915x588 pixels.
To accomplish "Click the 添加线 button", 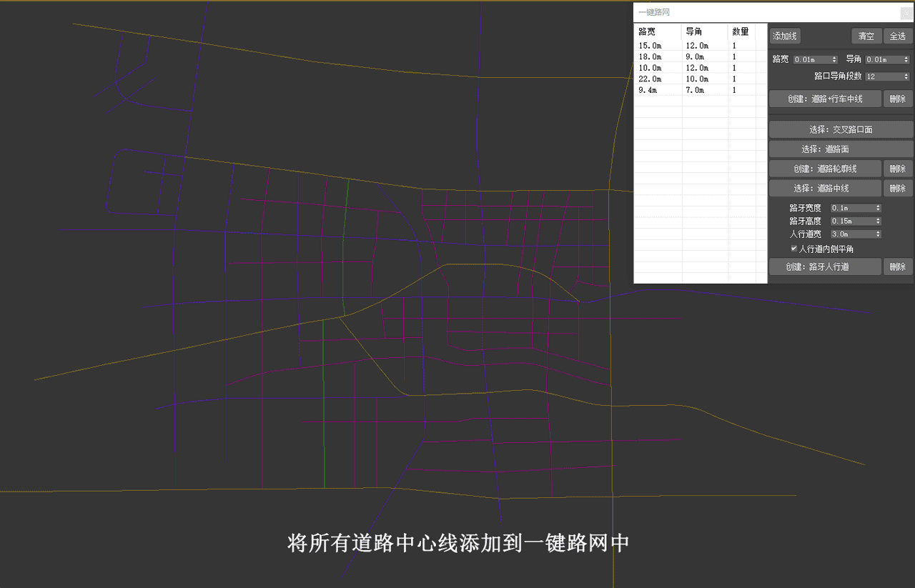I will 785,36.
